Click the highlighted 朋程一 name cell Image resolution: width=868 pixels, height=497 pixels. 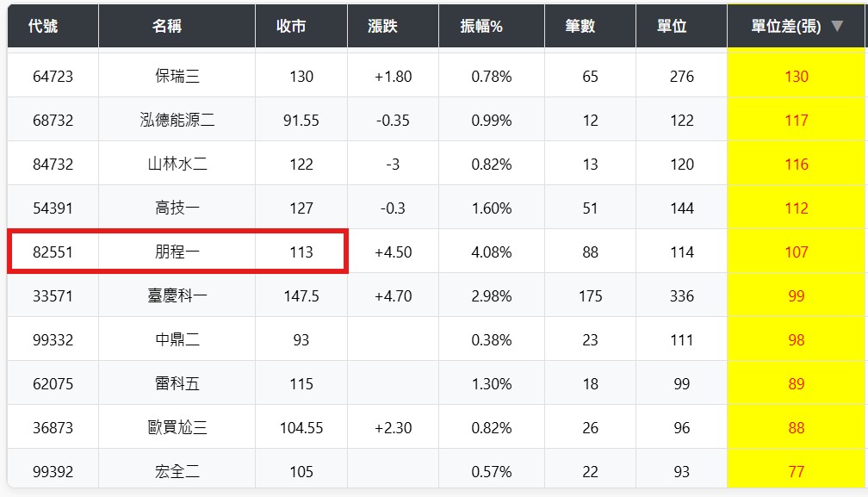[x=177, y=252]
